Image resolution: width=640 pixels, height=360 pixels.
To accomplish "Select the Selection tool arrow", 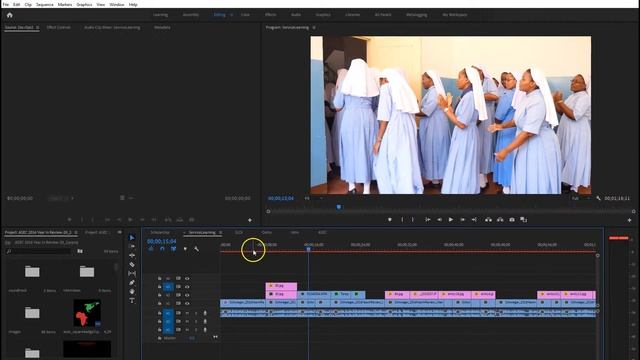I will [132, 238].
